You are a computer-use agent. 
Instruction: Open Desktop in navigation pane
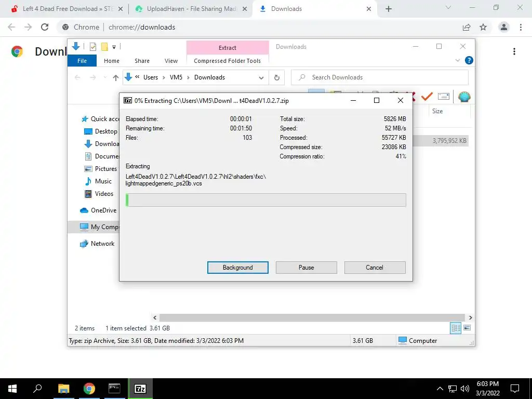pyautogui.click(x=100, y=131)
